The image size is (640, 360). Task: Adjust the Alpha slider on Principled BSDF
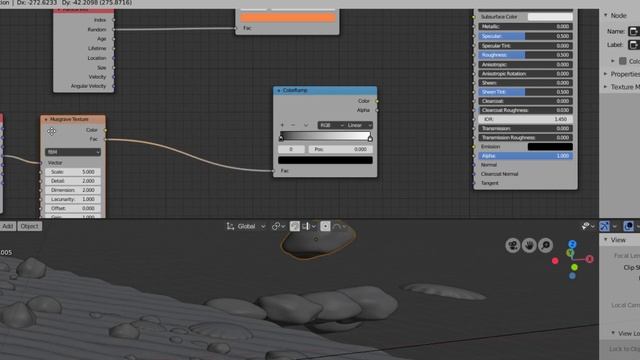tap(525, 156)
